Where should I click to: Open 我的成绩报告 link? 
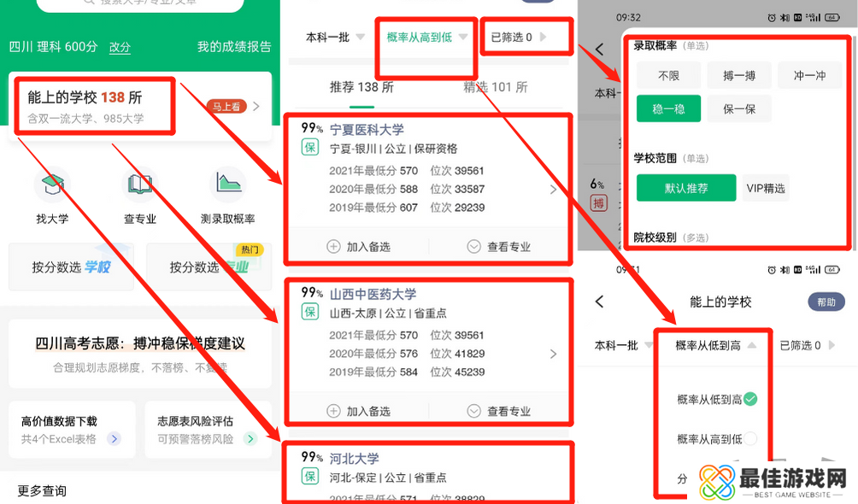(x=232, y=47)
